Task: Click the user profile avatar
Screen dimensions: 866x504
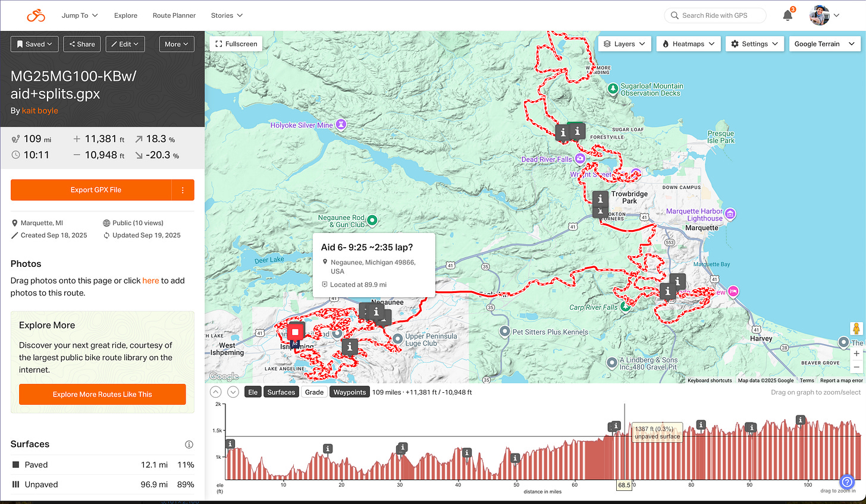Action: (819, 15)
